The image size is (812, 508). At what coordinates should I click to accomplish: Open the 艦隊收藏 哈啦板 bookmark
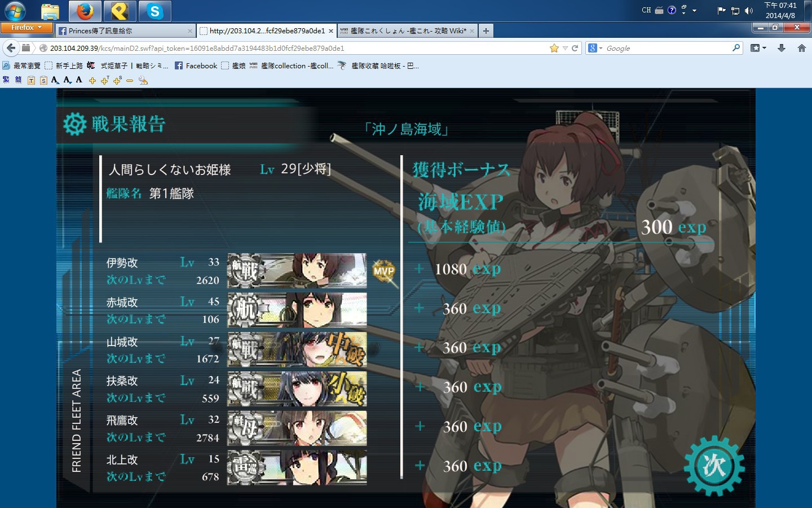378,66
